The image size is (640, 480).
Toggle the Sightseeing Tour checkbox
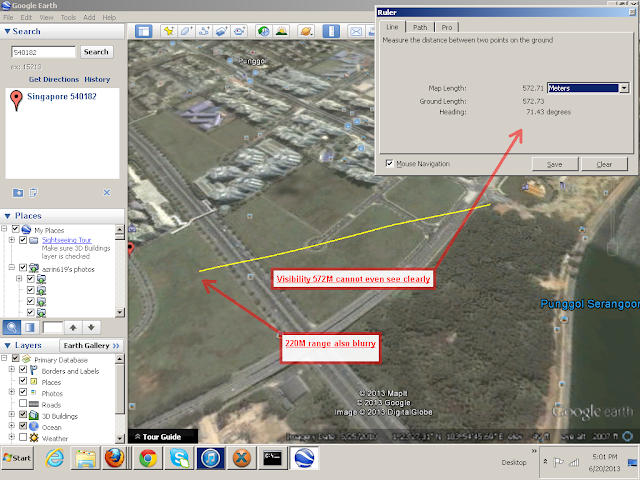click(23, 240)
